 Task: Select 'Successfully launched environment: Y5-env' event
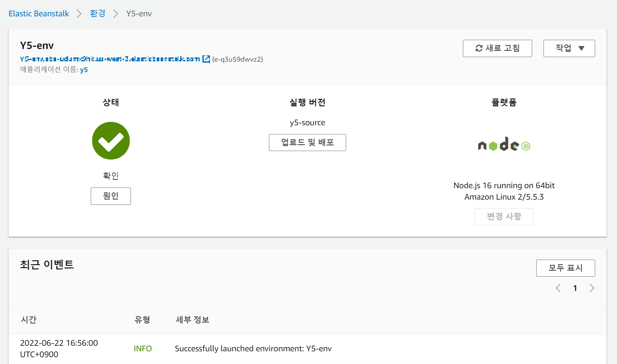click(253, 349)
